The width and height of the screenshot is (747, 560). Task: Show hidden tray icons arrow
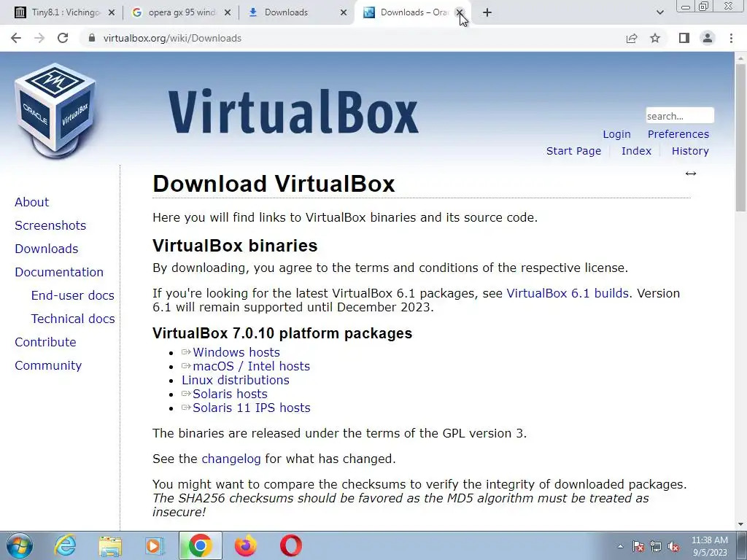pyautogui.click(x=620, y=546)
